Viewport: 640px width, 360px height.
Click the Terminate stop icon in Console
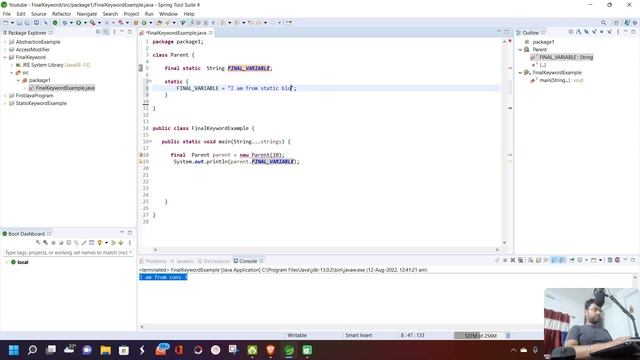tap(505, 260)
